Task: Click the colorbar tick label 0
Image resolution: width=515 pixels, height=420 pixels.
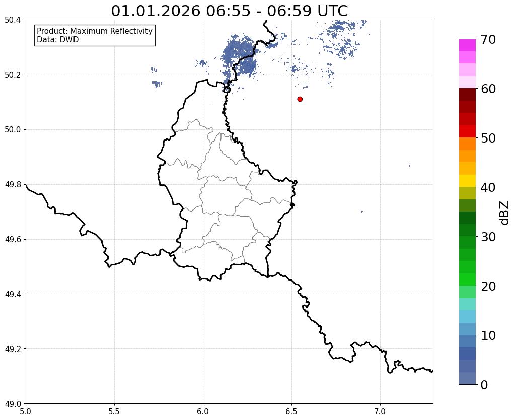Action: (x=484, y=385)
